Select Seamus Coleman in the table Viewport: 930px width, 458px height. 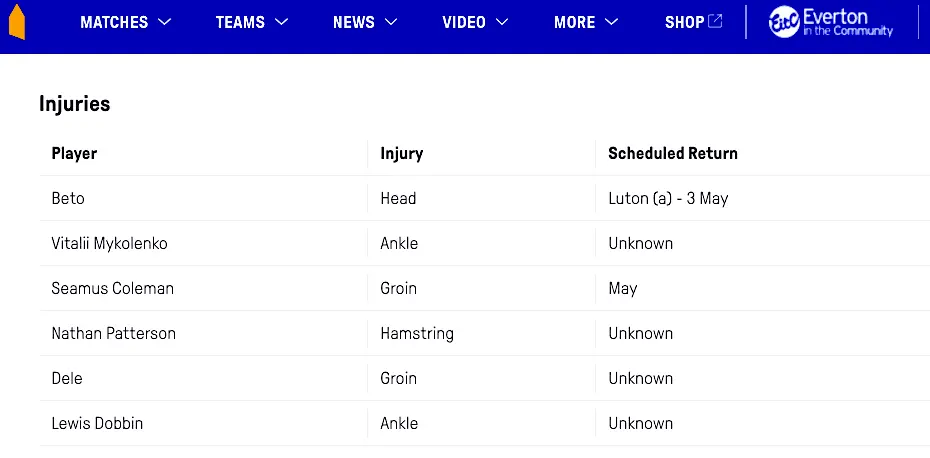pyautogui.click(x=112, y=288)
